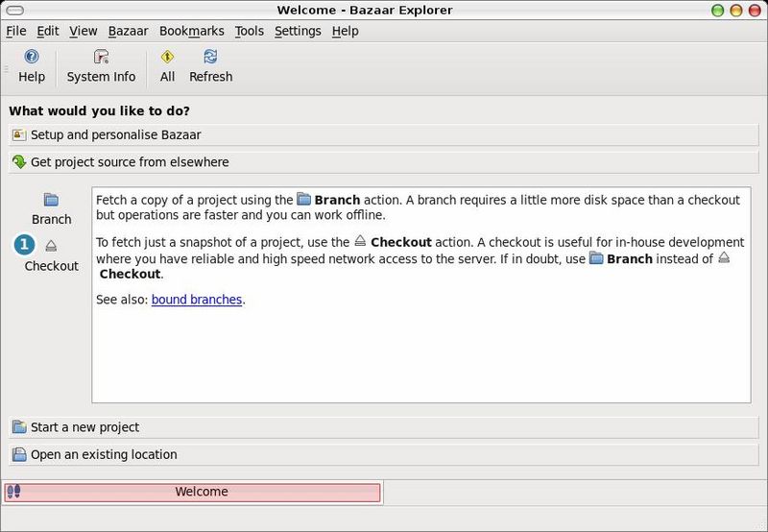Click the toolbar drag handle grip
768x532 pixels.
(x=7, y=68)
